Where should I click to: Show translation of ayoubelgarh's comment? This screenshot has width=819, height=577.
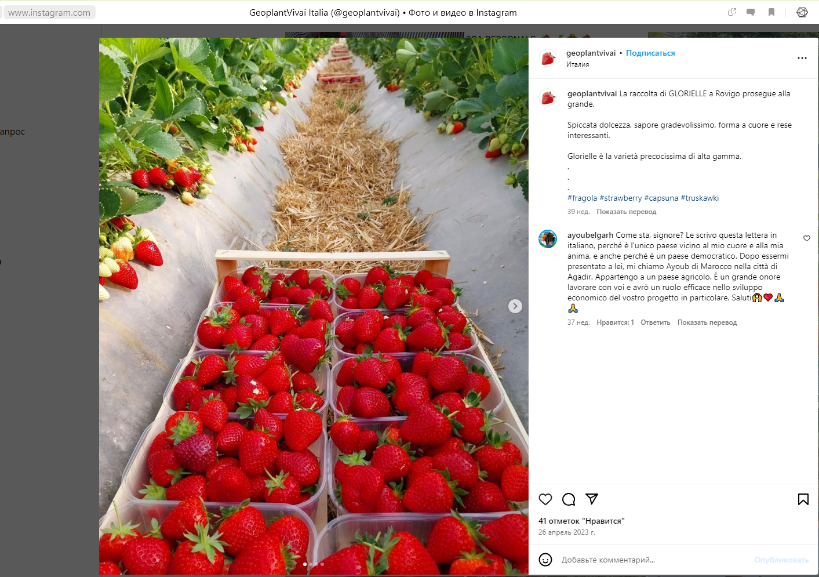tap(707, 322)
